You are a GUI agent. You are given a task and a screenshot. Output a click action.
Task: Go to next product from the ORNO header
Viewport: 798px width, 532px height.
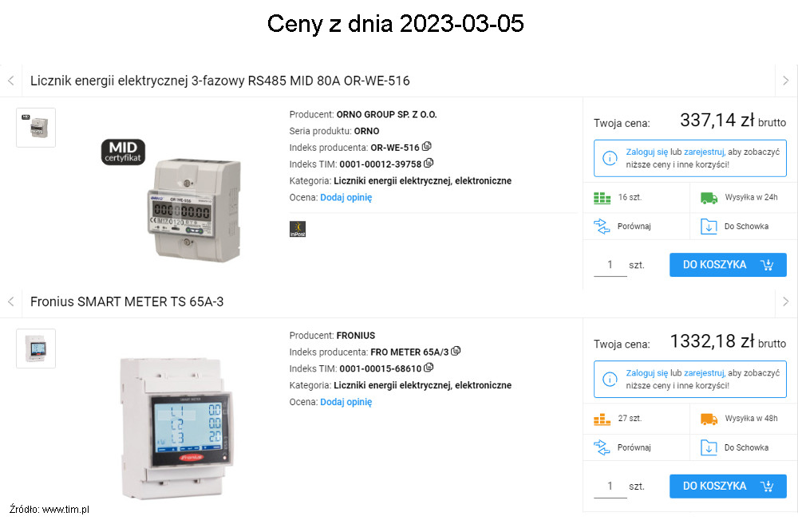[786, 81]
